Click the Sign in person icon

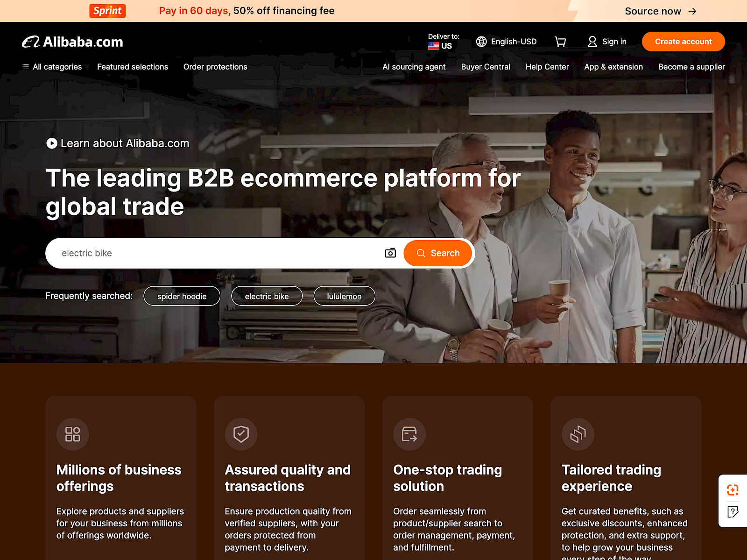click(592, 42)
